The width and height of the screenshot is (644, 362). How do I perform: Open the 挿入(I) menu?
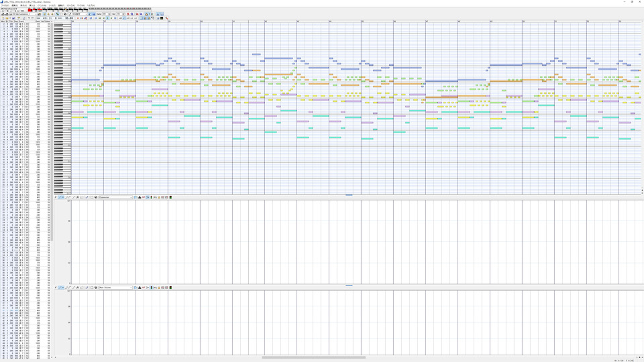[x=32, y=5]
